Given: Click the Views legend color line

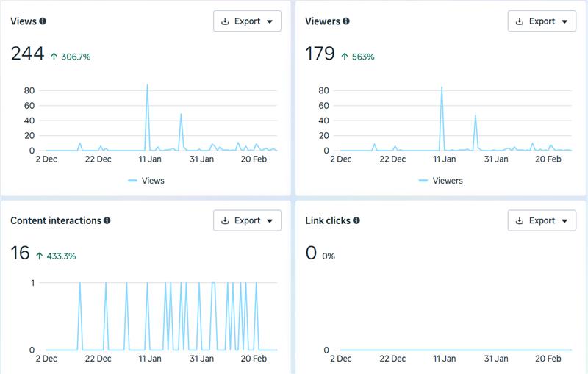Looking at the screenshot, I should click(x=133, y=181).
